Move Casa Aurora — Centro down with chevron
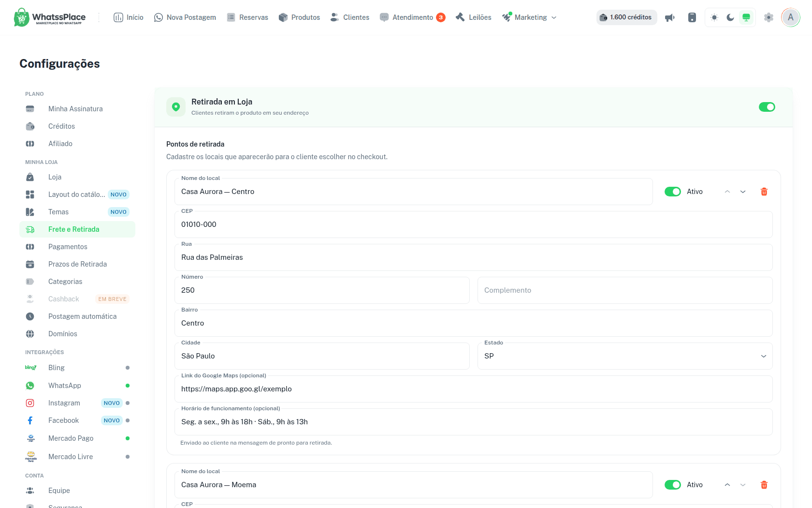The width and height of the screenshot is (812, 508). [743, 192]
